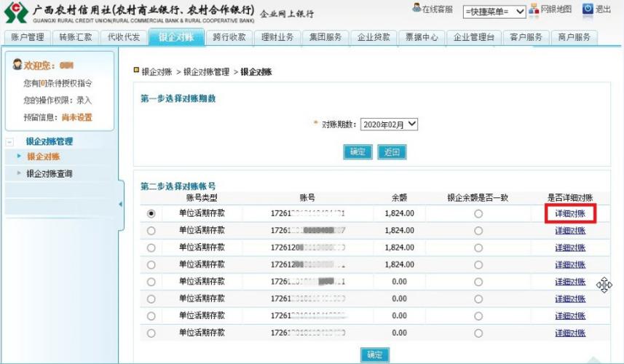Image resolution: width=624 pixels, height=364 pixels.
Task: Mark 银企余额是否一致 radio in first row
Action: (478, 213)
